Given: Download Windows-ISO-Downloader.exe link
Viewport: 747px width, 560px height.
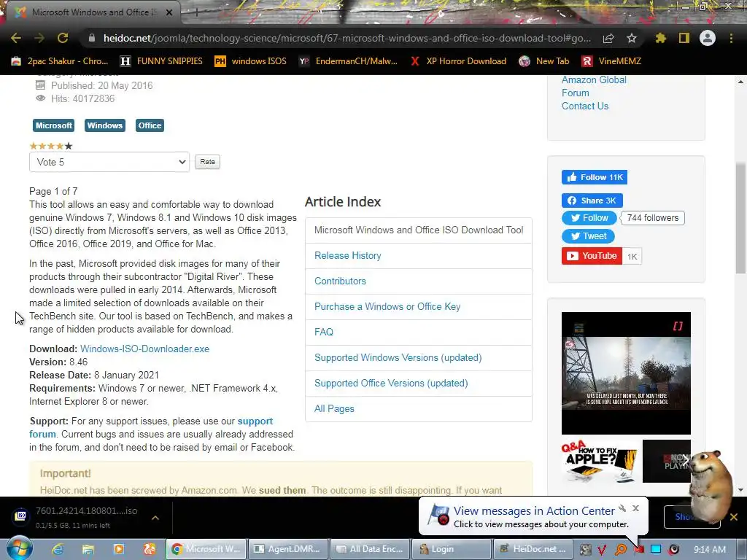Looking at the screenshot, I should (x=145, y=349).
